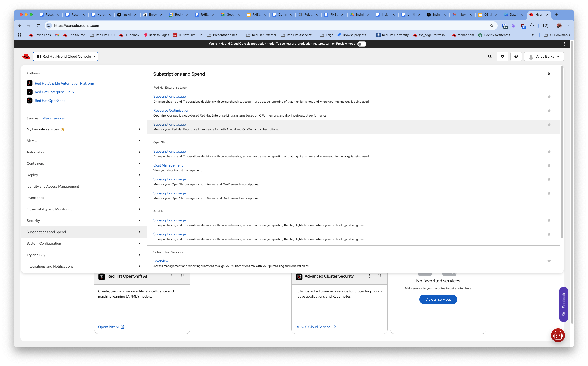The image size is (588, 366).
Task: Open the Red Hat Ansible Automation Platform link
Action: coord(64,83)
